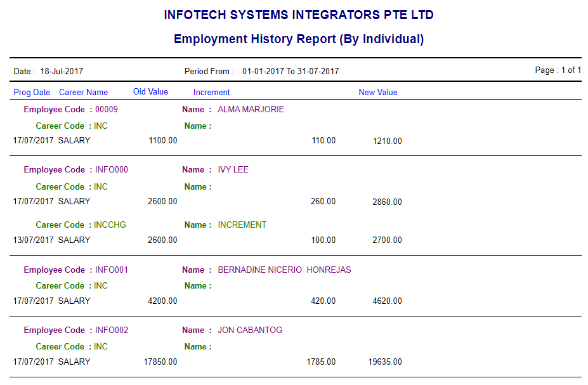Click the Increment column header

(x=211, y=93)
